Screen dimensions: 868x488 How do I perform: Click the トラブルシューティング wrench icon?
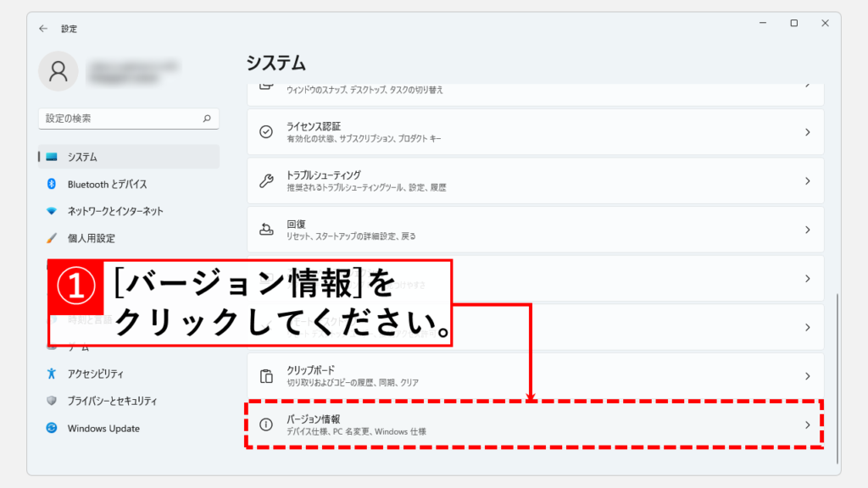pyautogui.click(x=266, y=181)
